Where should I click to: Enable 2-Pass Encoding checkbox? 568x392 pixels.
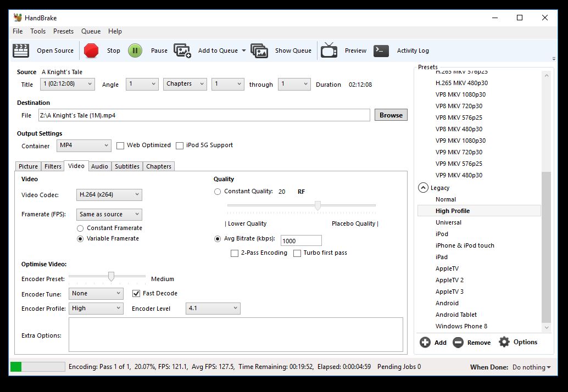click(x=235, y=253)
